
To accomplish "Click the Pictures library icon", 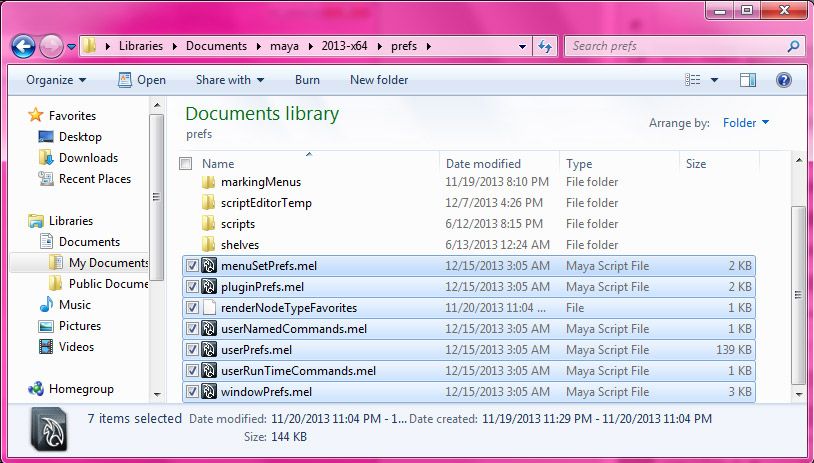I will (x=46, y=326).
